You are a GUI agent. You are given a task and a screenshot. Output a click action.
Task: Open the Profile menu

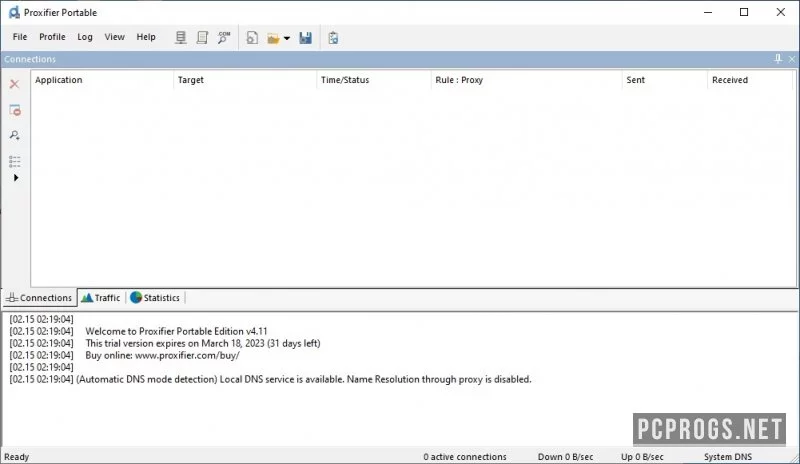click(52, 37)
